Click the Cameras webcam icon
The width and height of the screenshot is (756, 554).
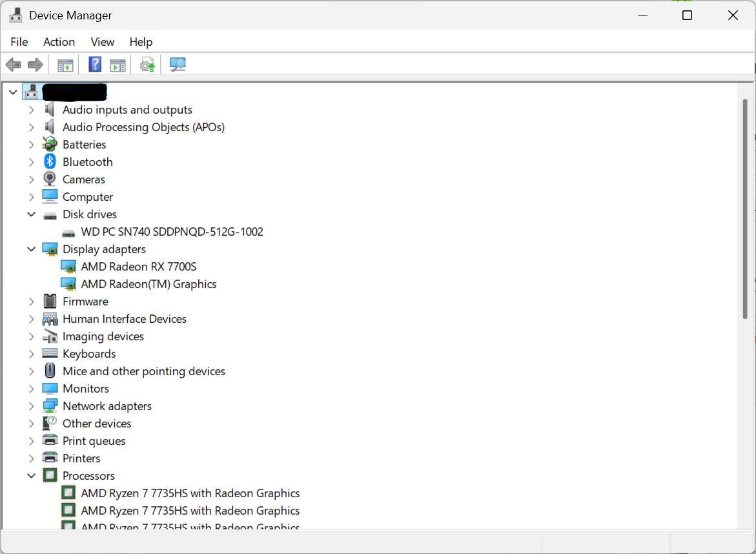tap(50, 180)
